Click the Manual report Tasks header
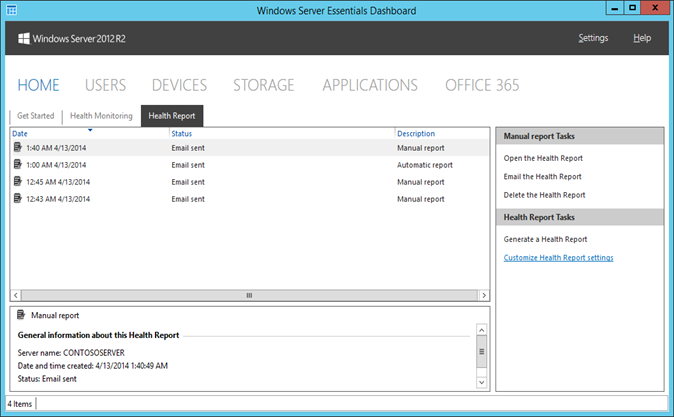 580,136
